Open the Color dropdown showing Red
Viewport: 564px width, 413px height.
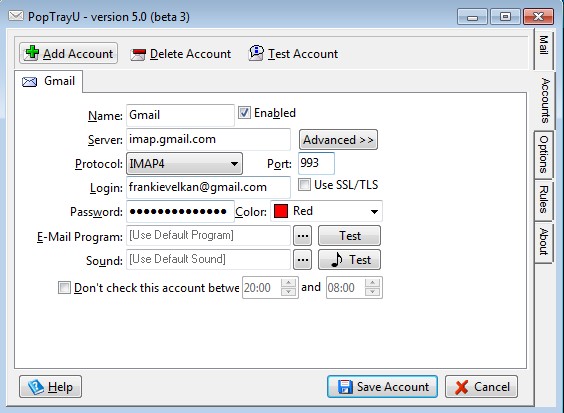326,211
